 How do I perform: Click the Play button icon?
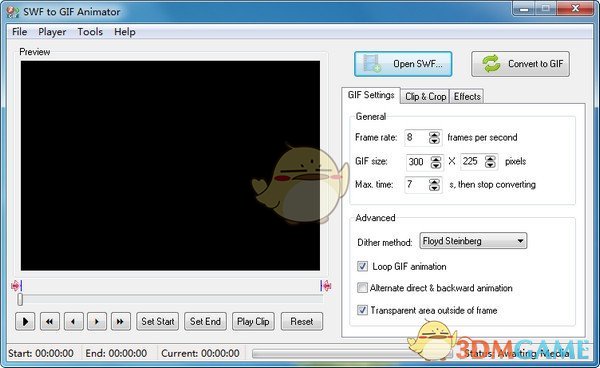click(x=25, y=321)
